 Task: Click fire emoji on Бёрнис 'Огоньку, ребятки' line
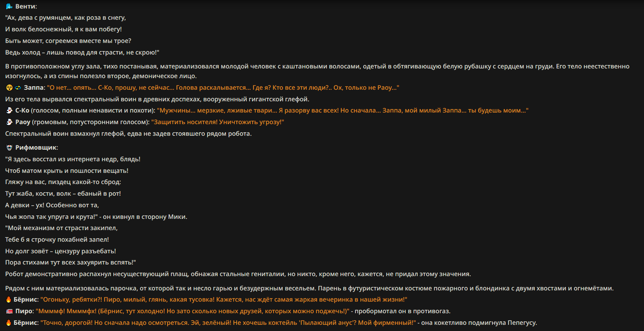[x=9, y=300]
